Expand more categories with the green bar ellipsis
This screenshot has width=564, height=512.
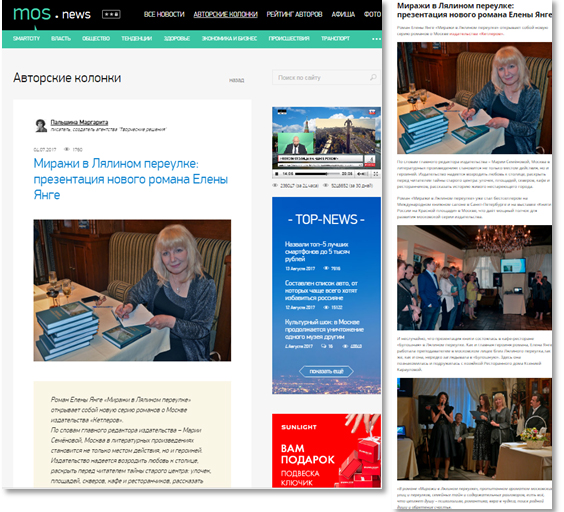[x=376, y=39]
